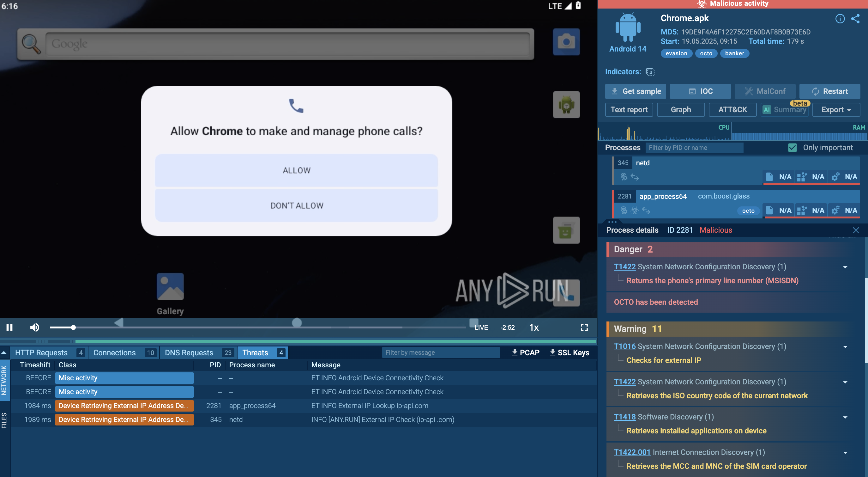This screenshot has height=477, width=868.
Task: Download SSL Keys
Action: (x=570, y=352)
